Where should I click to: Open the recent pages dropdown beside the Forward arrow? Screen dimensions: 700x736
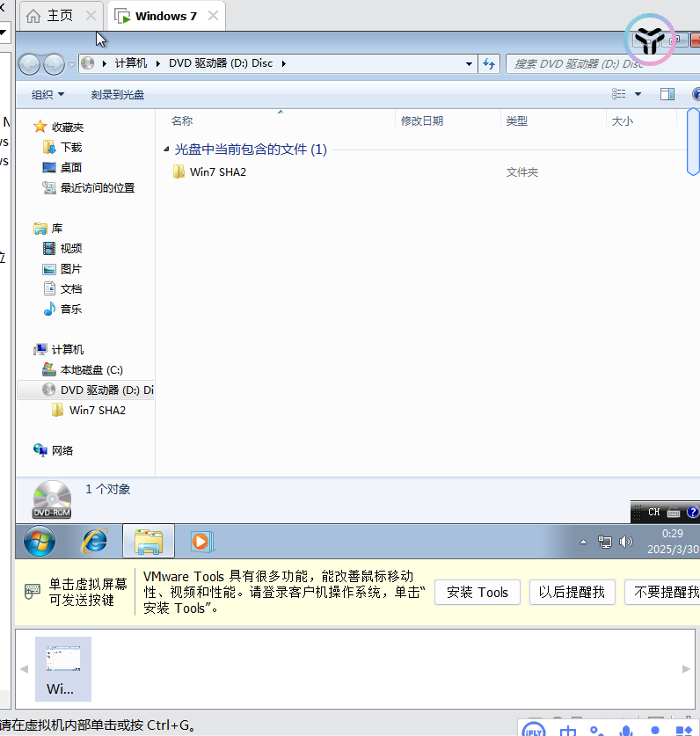click(71, 65)
